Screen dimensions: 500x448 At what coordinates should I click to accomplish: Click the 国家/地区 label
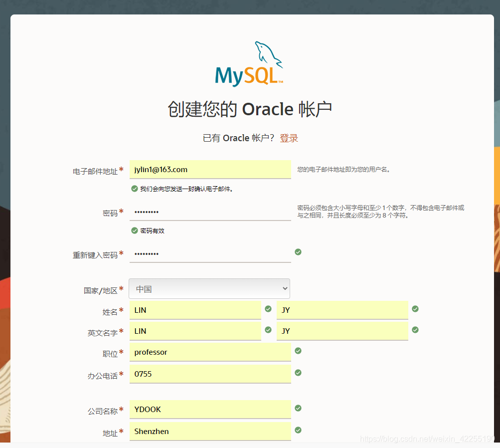pyautogui.click(x=100, y=291)
